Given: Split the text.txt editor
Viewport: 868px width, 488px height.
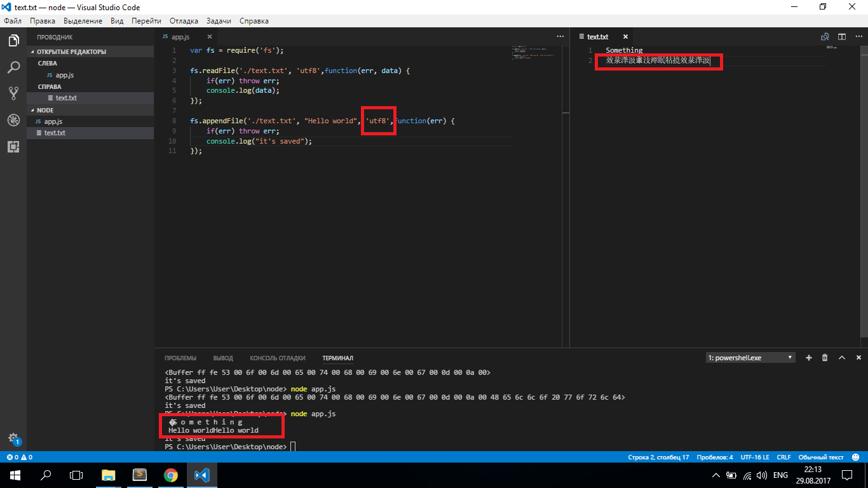Looking at the screenshot, I should [x=842, y=37].
